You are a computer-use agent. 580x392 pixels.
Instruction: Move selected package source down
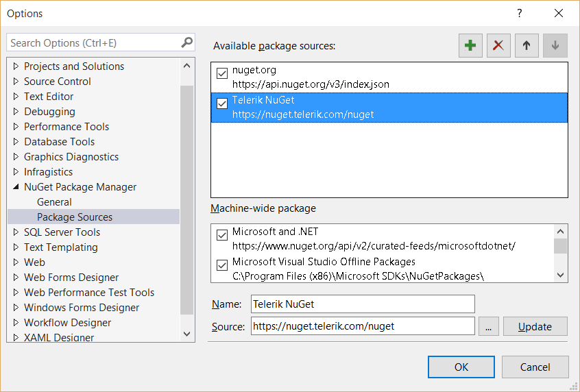click(x=555, y=45)
